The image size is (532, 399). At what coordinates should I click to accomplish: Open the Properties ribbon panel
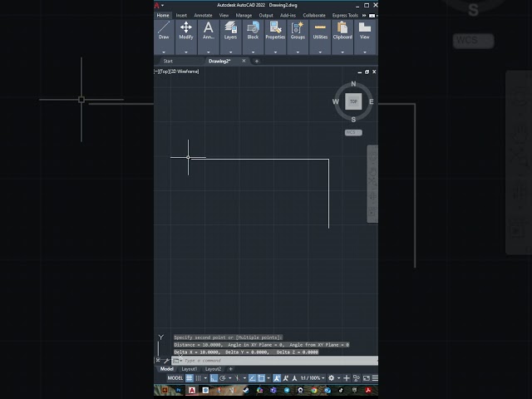pyautogui.click(x=275, y=37)
